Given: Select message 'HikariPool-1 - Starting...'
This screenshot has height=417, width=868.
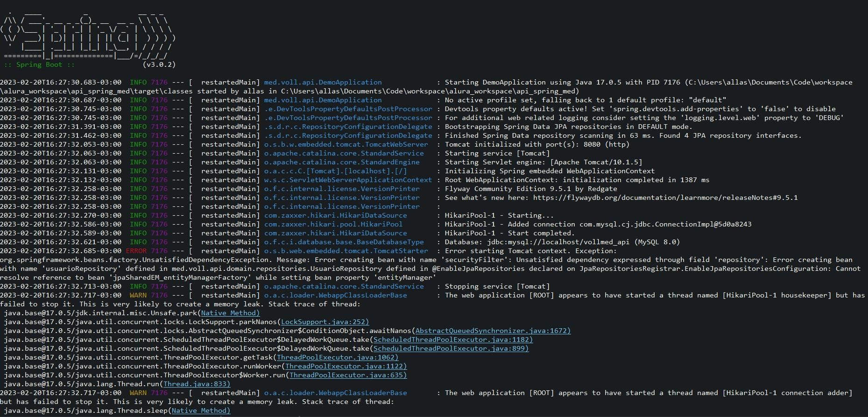Looking at the screenshot, I should click(499, 215).
